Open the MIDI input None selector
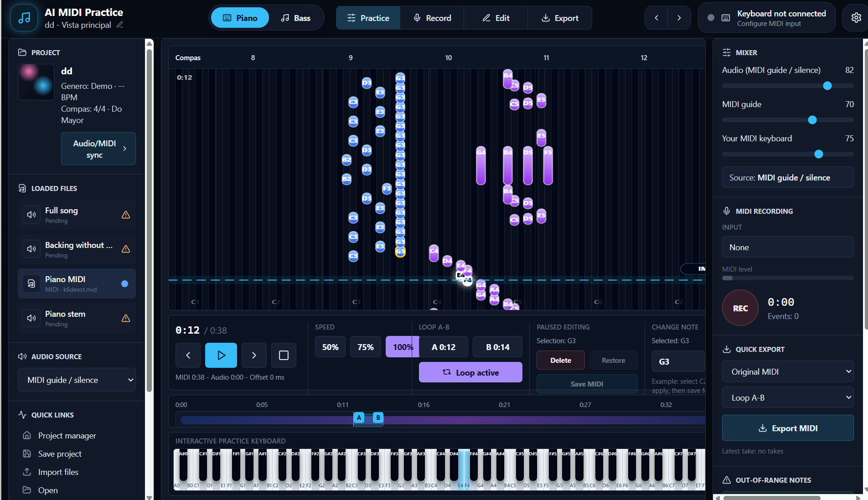The image size is (868, 500). (x=788, y=247)
